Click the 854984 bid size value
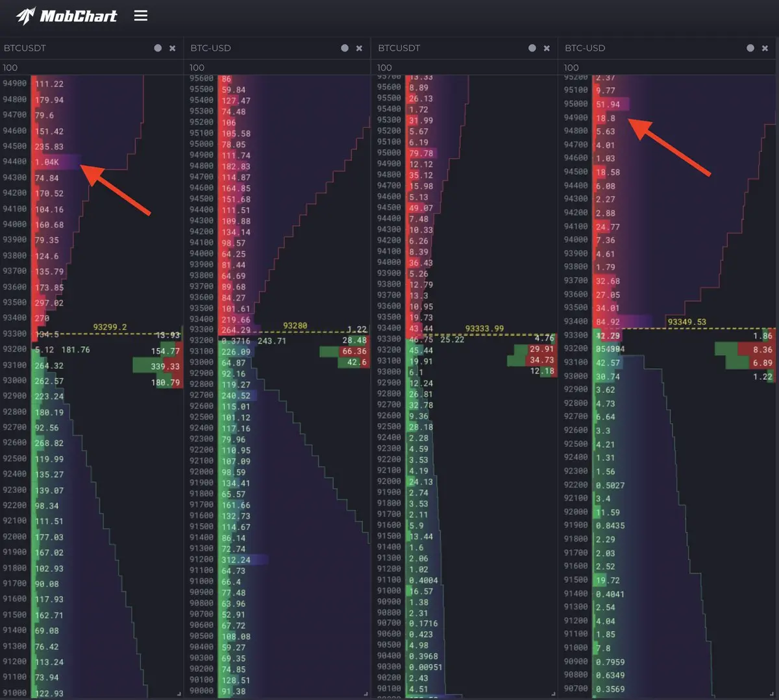 click(610, 349)
